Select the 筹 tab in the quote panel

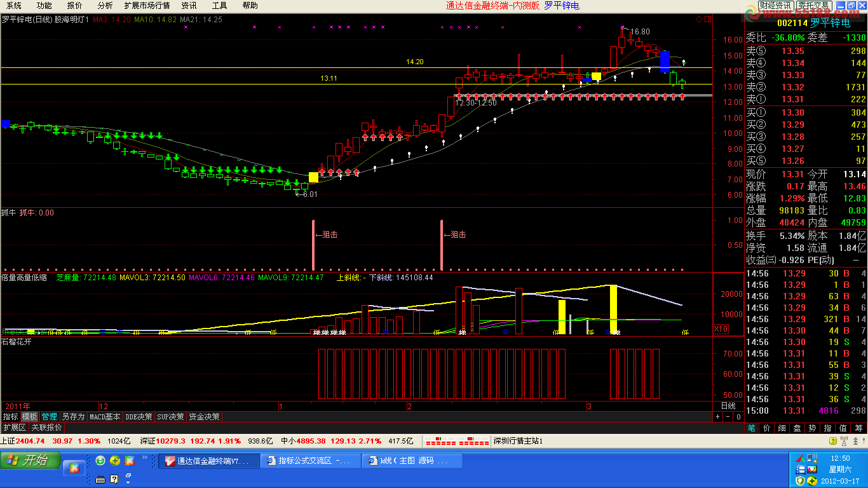(858, 428)
